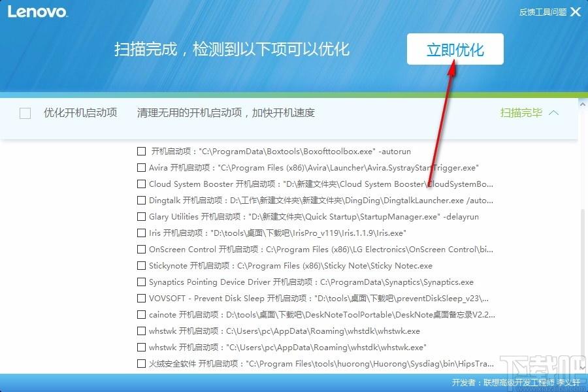
Task: Tick the cainote startup item checkbox
Action: [x=141, y=314]
